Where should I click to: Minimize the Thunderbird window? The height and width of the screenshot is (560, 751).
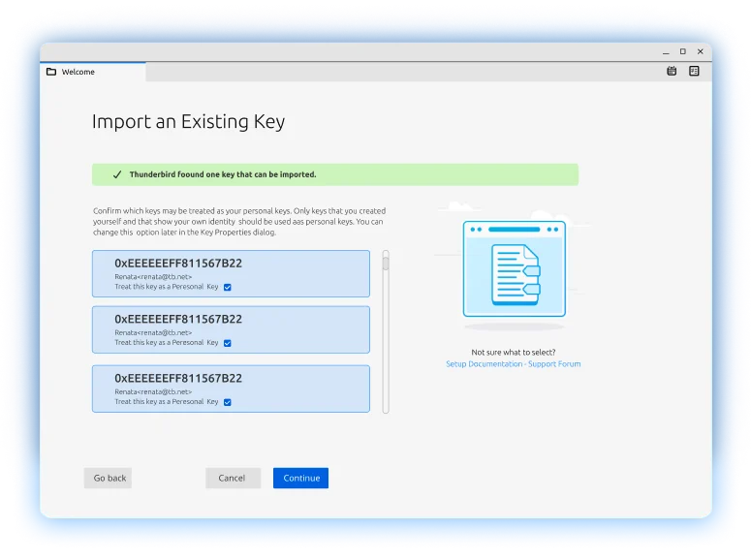(x=666, y=51)
